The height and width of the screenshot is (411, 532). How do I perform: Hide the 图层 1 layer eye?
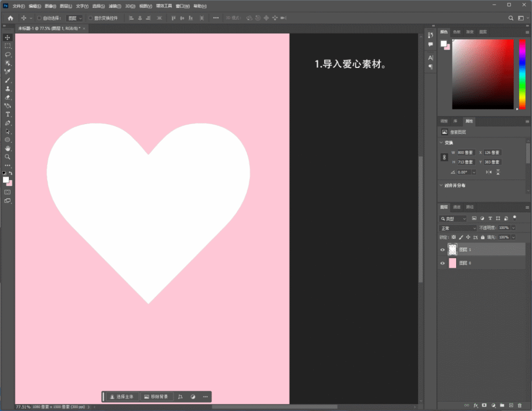point(443,250)
